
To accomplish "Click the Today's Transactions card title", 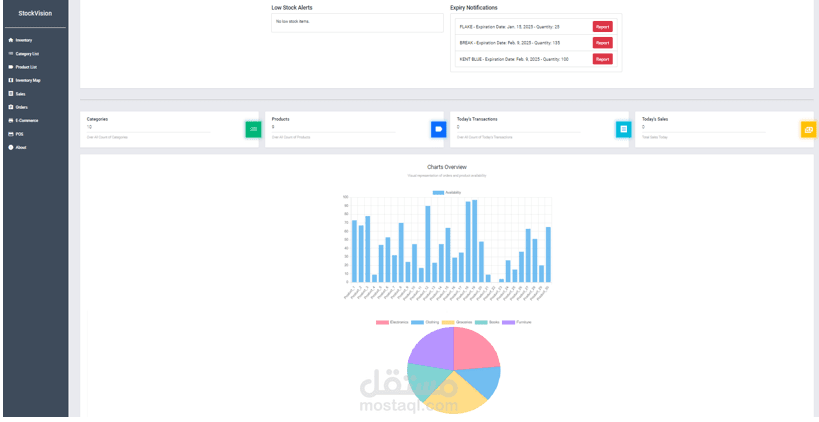I will 477,119.
